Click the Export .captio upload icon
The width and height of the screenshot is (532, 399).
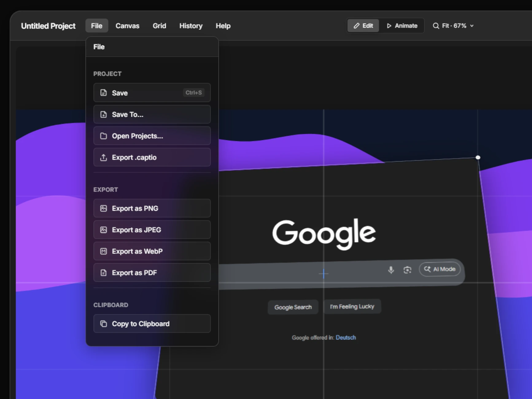click(103, 157)
